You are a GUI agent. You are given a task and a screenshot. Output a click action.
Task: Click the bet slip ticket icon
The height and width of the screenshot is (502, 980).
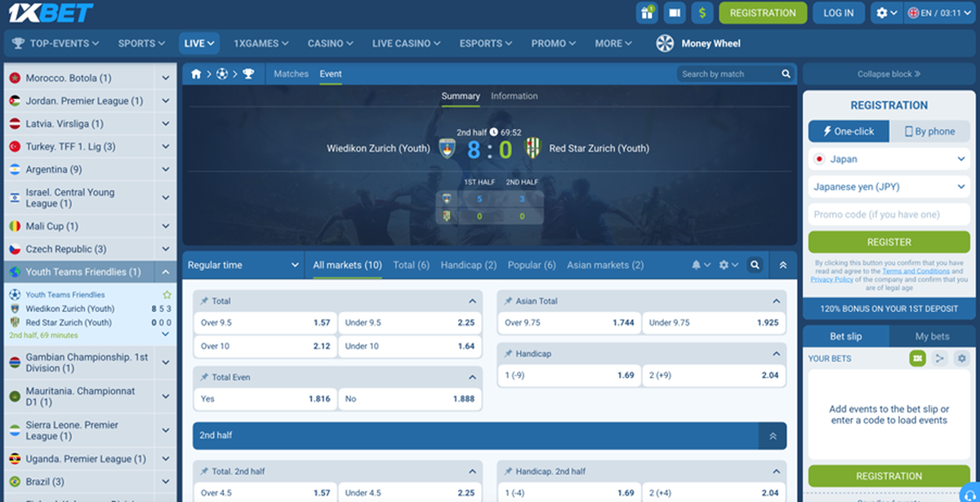(918, 358)
